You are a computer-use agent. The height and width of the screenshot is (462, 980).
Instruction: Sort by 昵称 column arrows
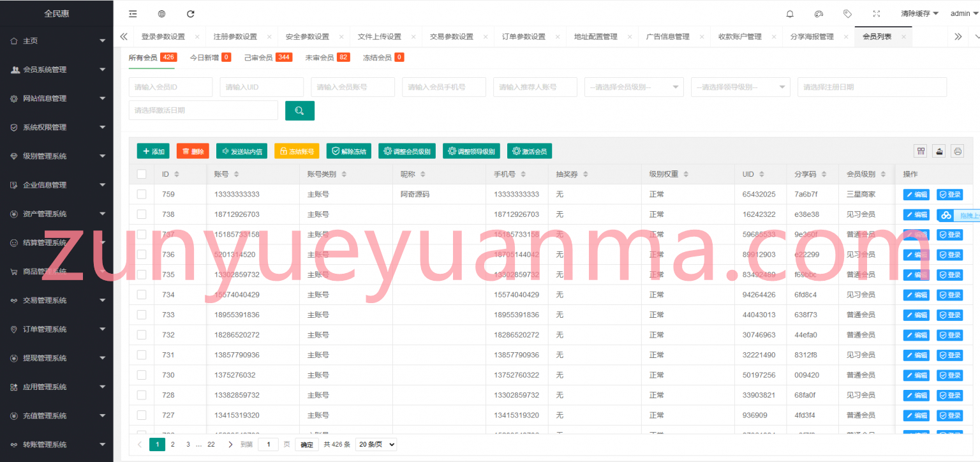(x=422, y=174)
